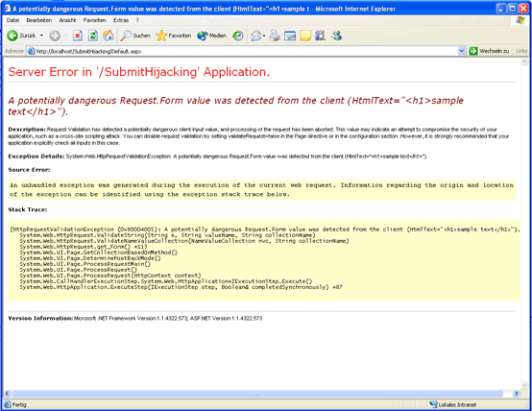
Task: Click the 'Stack Trace:' label
Action: [x=28, y=209]
